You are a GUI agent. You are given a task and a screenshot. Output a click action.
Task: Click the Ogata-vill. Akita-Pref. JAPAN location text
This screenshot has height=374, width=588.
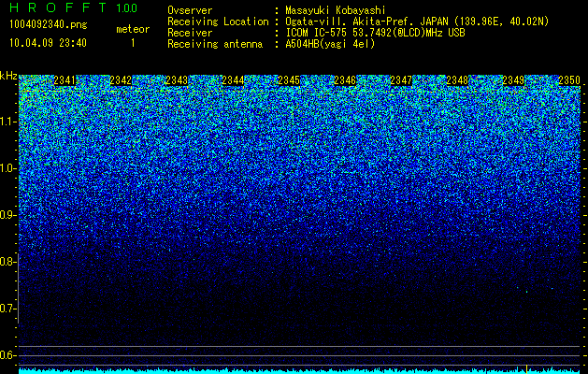tap(417, 22)
